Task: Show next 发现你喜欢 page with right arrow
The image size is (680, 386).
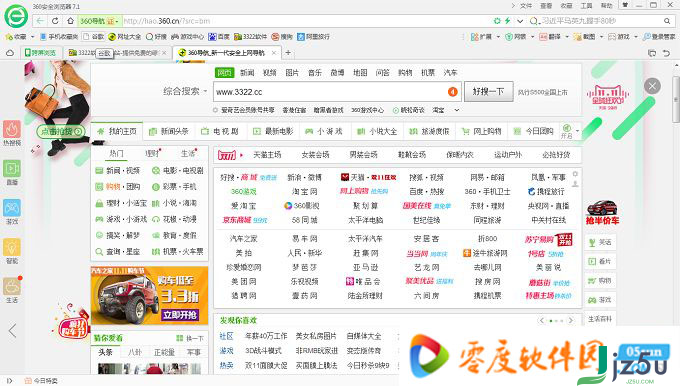Action: click(571, 321)
